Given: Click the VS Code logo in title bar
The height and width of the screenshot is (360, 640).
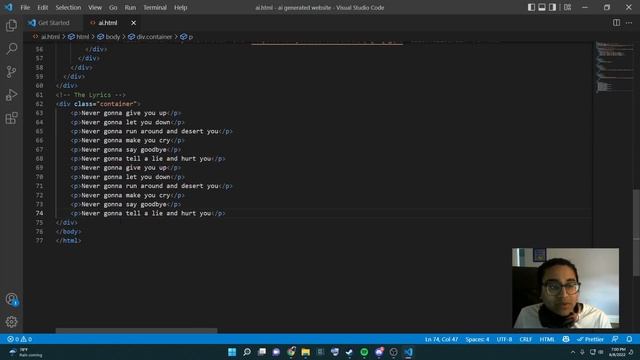Looking at the screenshot, I should click(9, 7).
